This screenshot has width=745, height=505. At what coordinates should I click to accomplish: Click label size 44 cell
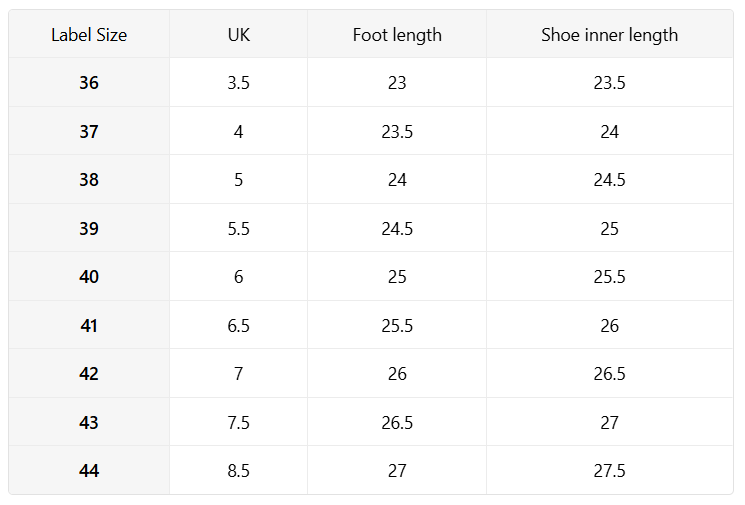[89, 471]
